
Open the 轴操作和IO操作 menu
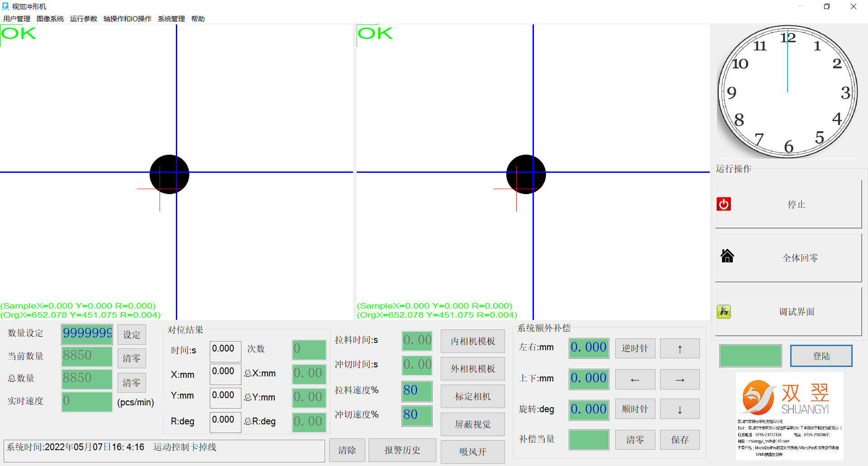coord(127,19)
